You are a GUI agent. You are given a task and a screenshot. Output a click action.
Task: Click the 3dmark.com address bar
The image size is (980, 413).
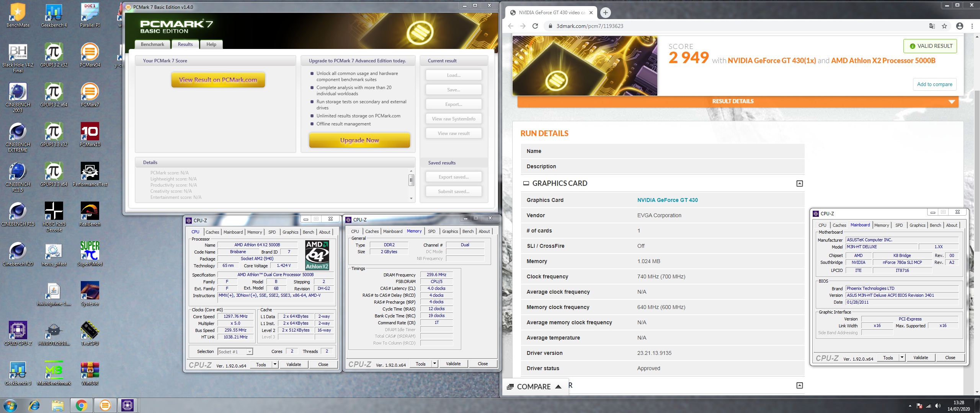tap(735, 26)
